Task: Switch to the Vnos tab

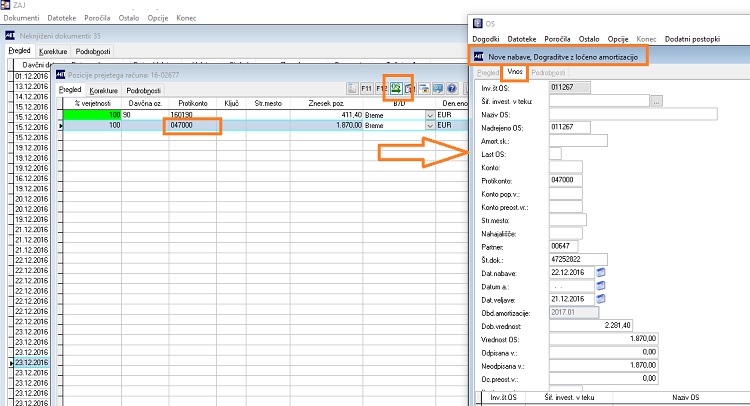Action: (x=515, y=72)
